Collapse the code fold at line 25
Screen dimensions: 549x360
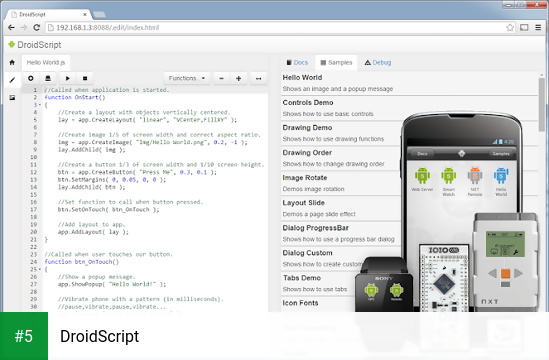[x=40, y=270]
